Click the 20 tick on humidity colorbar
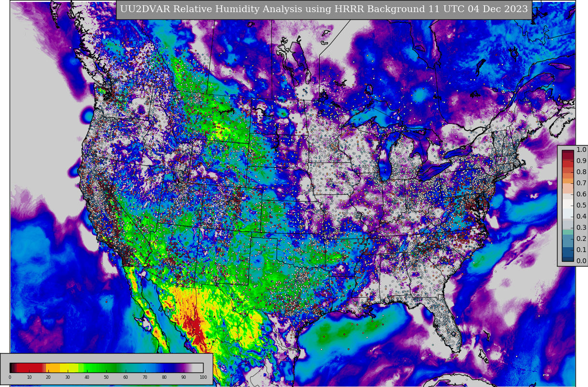Viewport: 588px width, 387px height. click(48, 377)
